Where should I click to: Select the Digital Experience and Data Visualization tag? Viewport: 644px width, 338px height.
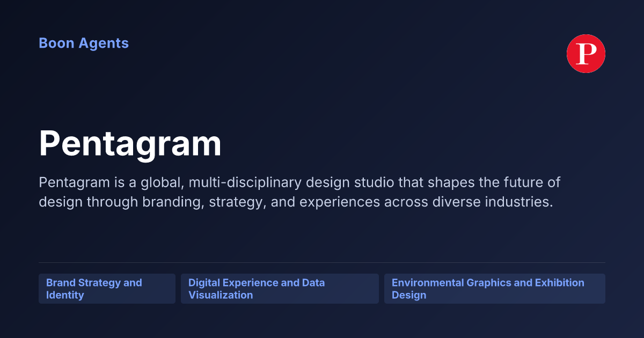coord(280,289)
